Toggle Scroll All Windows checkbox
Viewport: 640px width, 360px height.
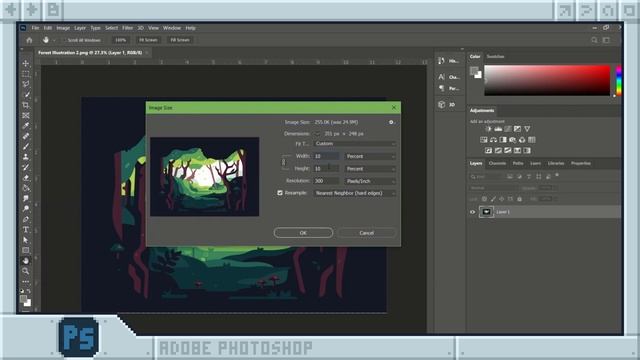click(x=64, y=40)
